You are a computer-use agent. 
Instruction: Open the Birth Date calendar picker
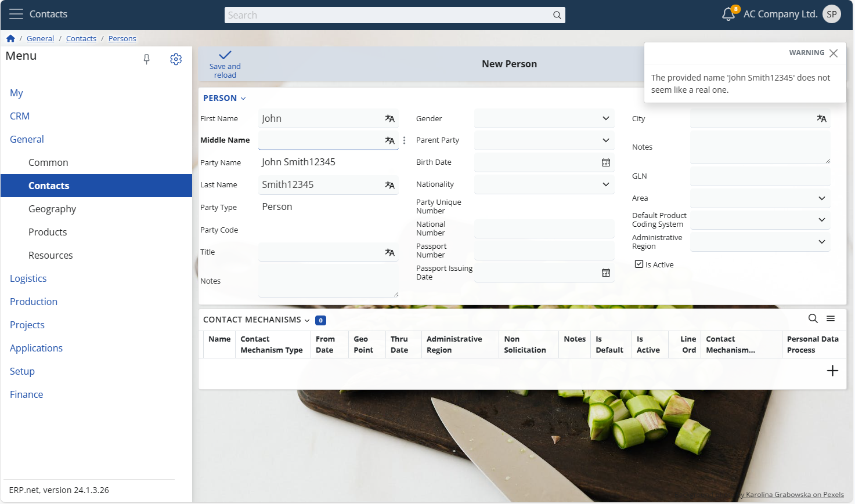[605, 162]
